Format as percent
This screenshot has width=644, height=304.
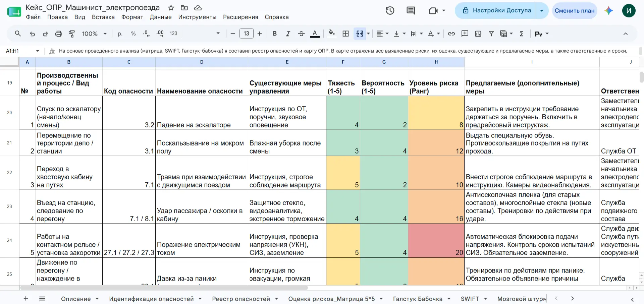click(133, 34)
